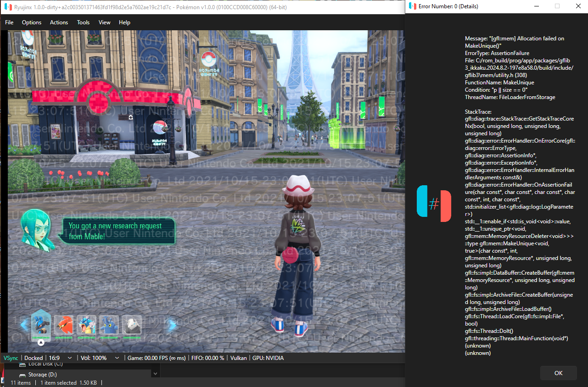Select the Heracross party slot icon
588x387 pixels.
click(x=109, y=325)
